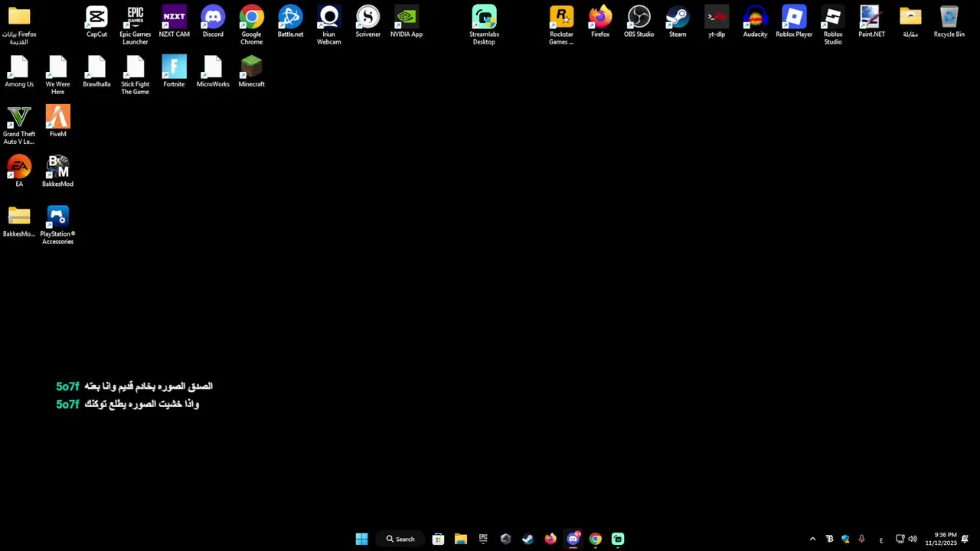Select the Arabic-named folder beside Paint.NET
The height and width of the screenshot is (551, 980).
(x=910, y=22)
